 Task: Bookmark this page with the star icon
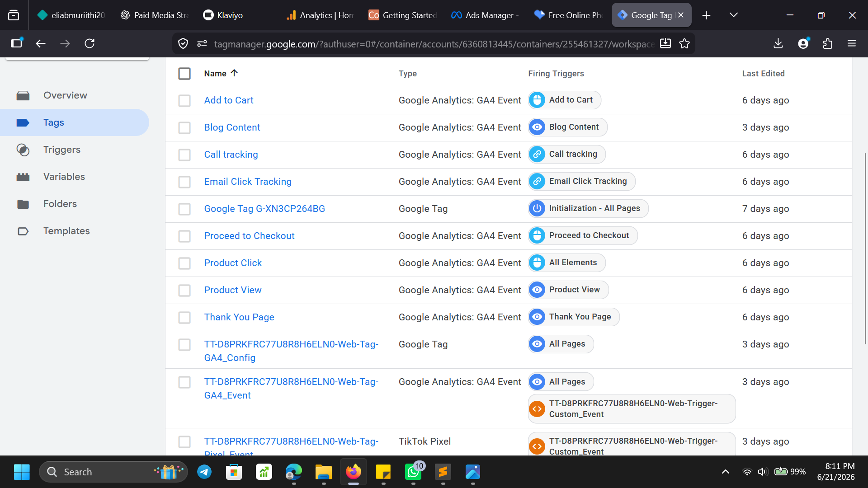[684, 43]
